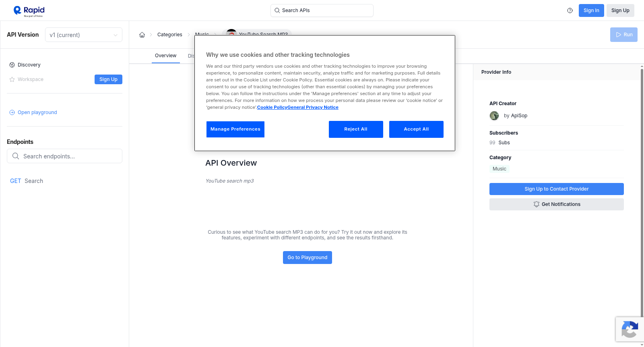
Task: Click Get Notifications button
Action: [x=557, y=204]
